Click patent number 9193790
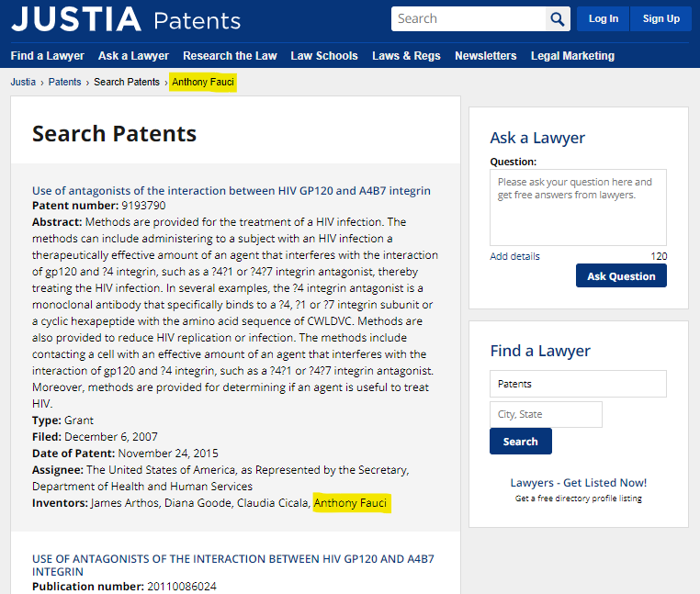This screenshot has width=700, height=594. pos(143,206)
